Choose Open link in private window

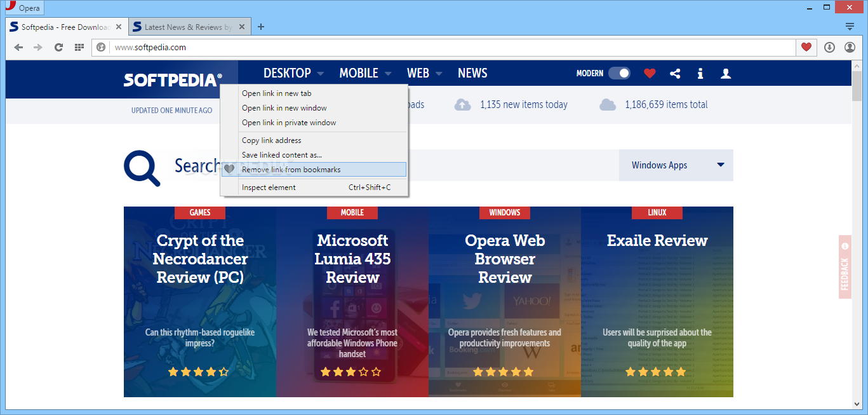(314, 123)
